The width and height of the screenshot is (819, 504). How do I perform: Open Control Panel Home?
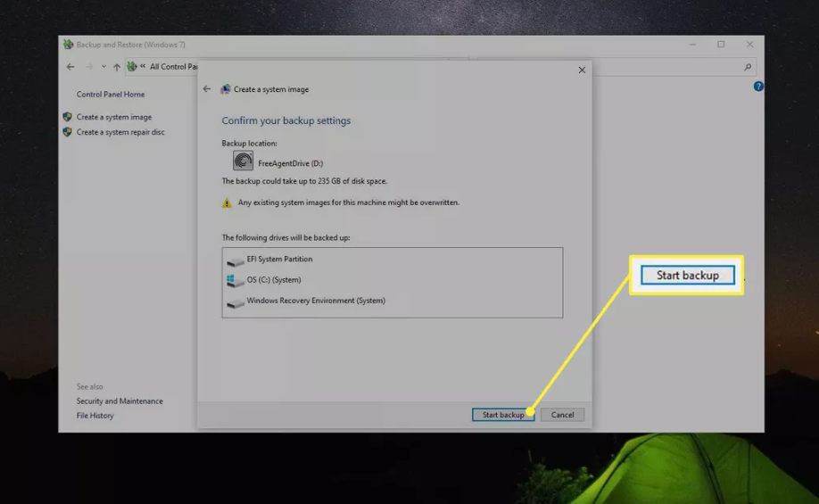pos(110,95)
